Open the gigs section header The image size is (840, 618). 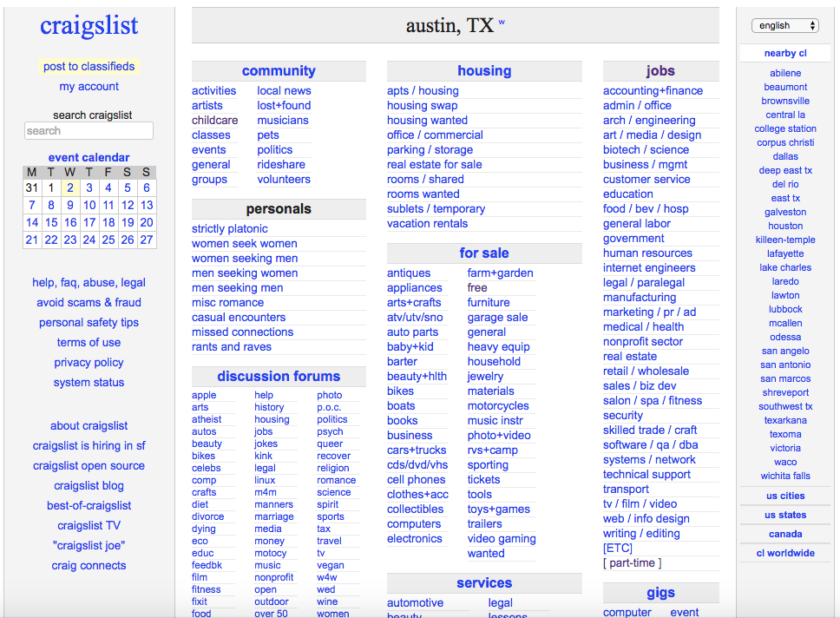[660, 592]
